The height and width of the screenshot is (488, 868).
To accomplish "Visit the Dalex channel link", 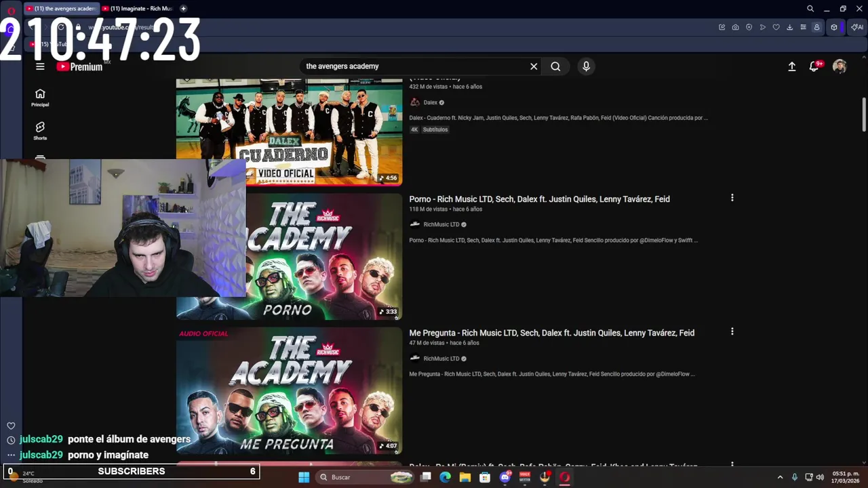I will [431, 102].
